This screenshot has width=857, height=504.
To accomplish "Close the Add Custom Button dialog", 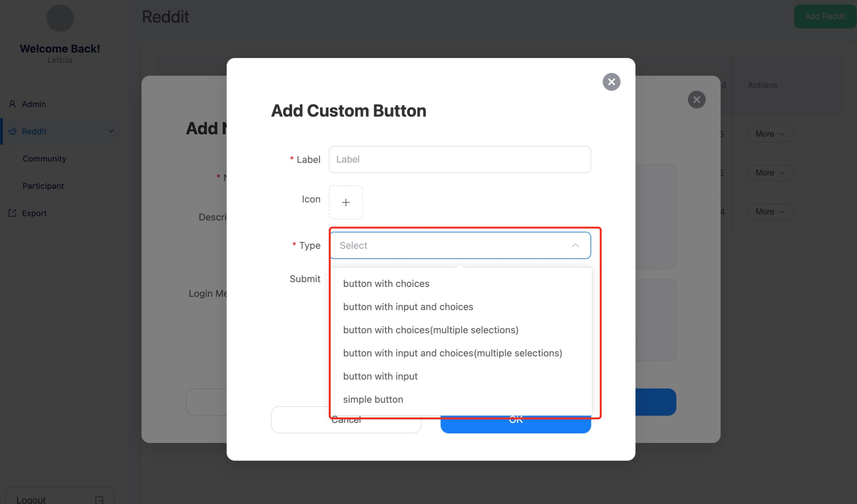I will 611,82.
